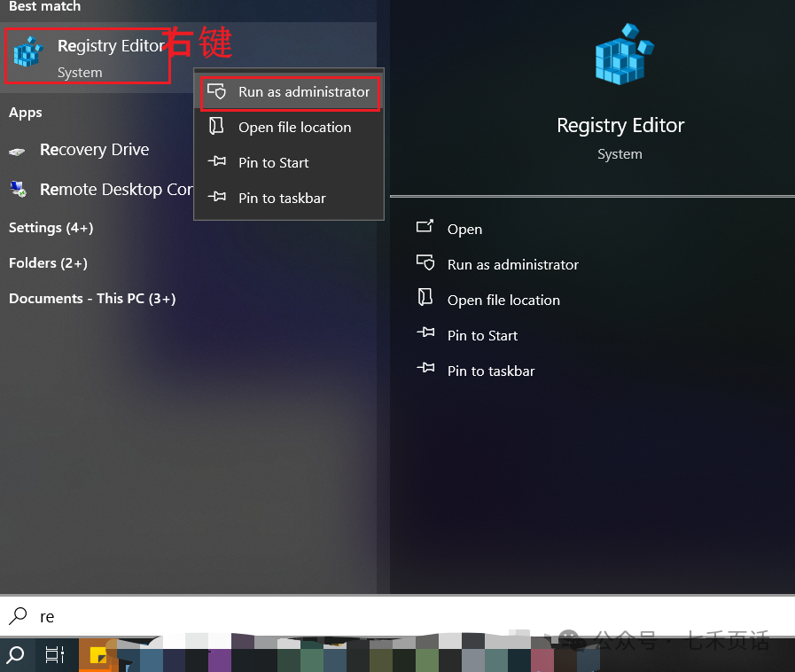795x672 pixels.
Task: Click pin icon beside preview Pin to Start
Action: (426, 332)
